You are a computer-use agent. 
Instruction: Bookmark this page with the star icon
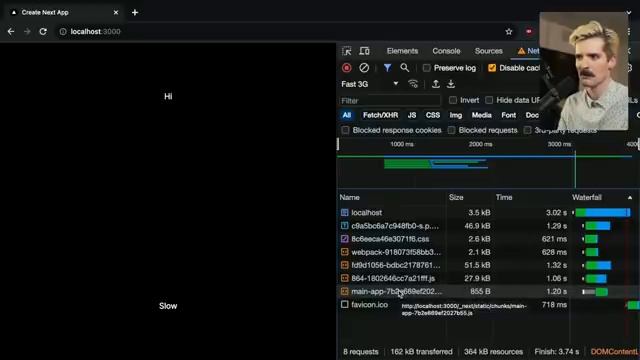pos(509,31)
